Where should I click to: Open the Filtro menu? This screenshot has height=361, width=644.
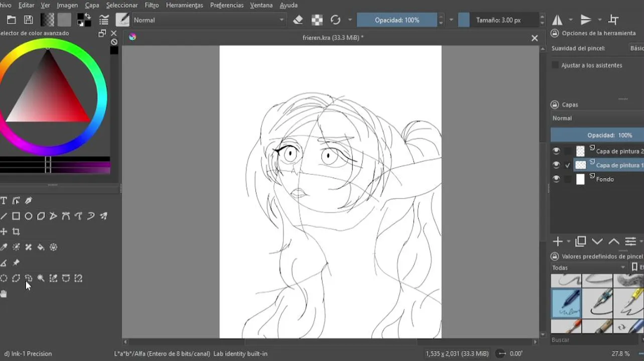[x=151, y=5]
